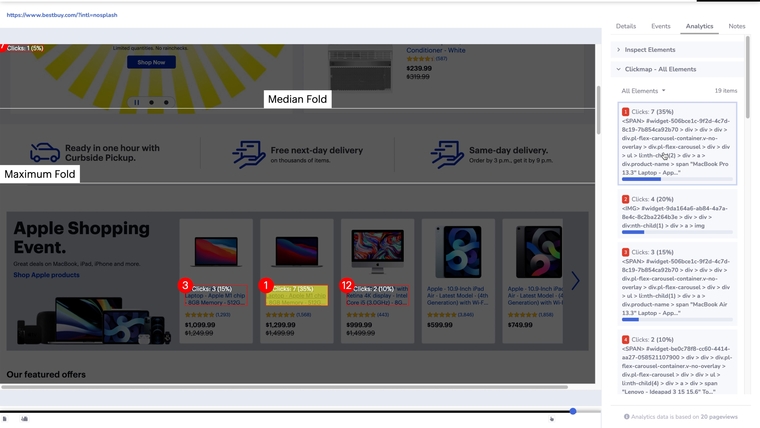
Task: Click the $749.99 iPad Air product title
Action: point(535,296)
